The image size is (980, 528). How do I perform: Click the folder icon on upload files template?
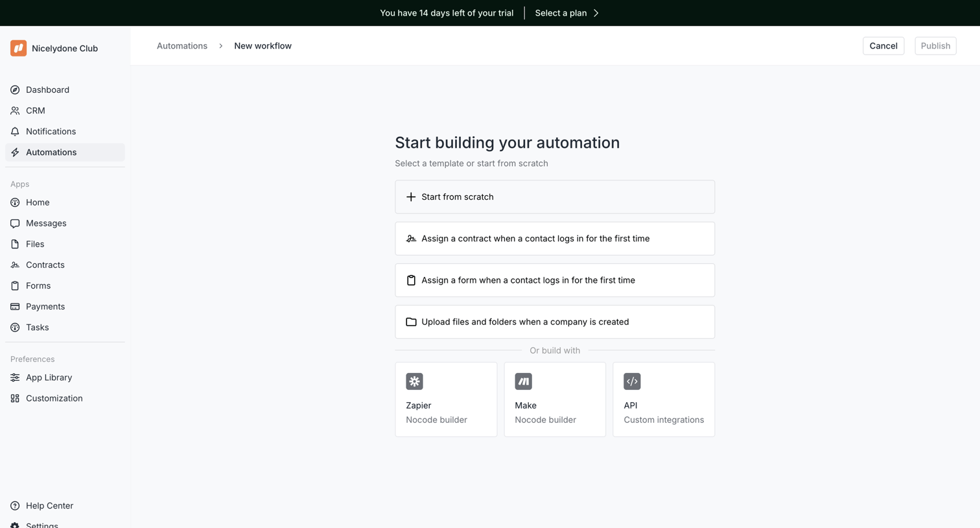click(x=411, y=322)
